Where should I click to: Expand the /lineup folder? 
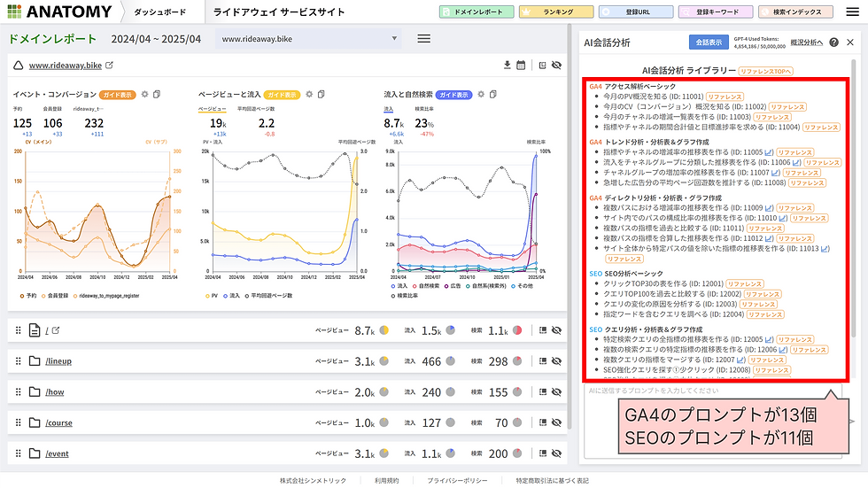(x=35, y=360)
